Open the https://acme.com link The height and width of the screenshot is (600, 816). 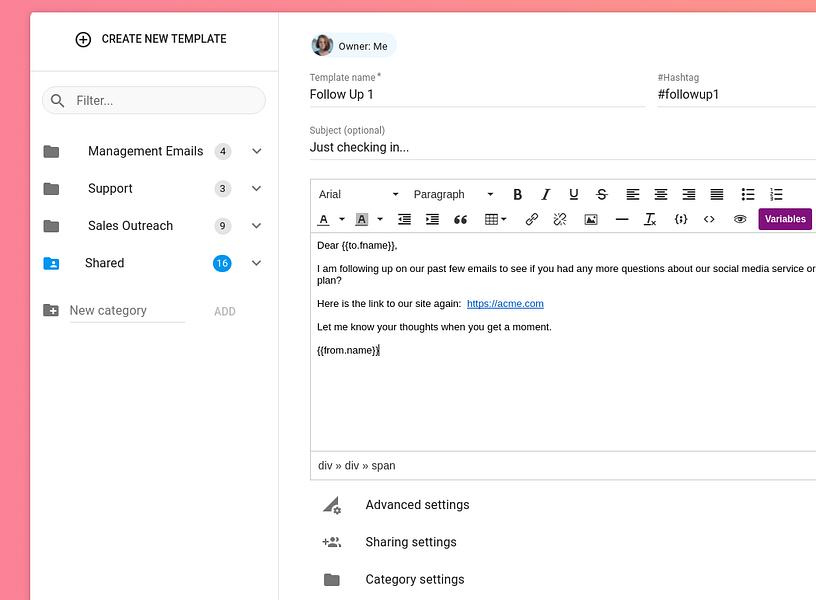[505, 304]
